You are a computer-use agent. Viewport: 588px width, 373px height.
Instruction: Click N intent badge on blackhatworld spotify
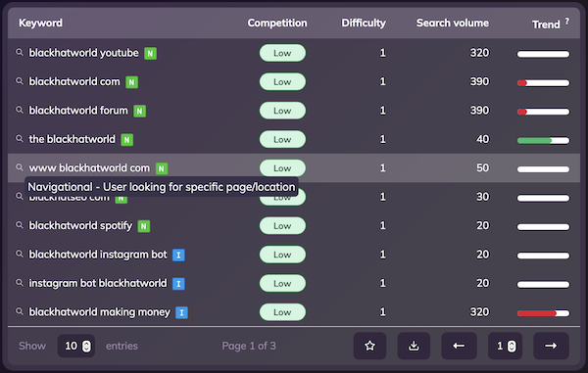(x=144, y=226)
